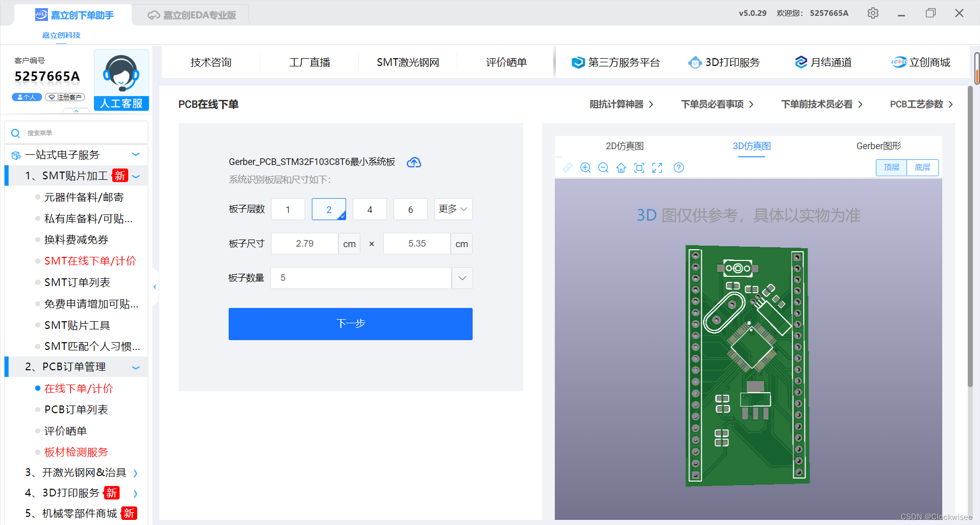Select 4 layer board option

pyautogui.click(x=370, y=209)
